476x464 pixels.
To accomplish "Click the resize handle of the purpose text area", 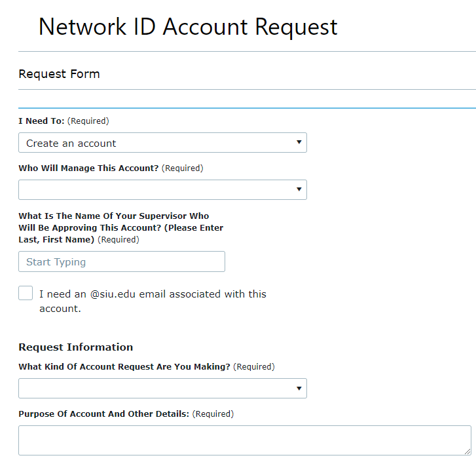I will [x=467, y=452].
